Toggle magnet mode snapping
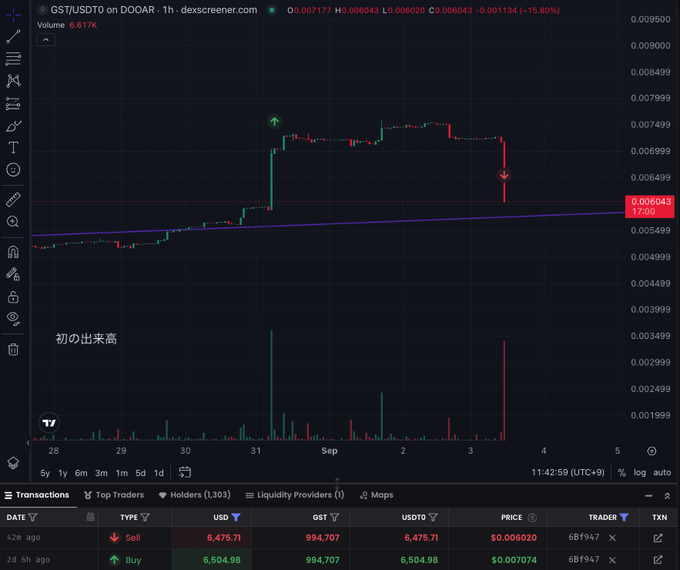The image size is (680, 570). click(x=13, y=252)
